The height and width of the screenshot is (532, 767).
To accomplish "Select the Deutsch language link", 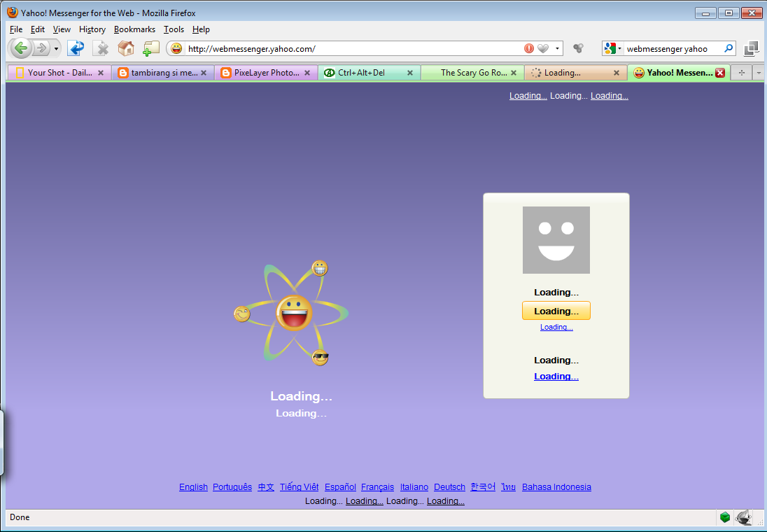I will 449,487.
